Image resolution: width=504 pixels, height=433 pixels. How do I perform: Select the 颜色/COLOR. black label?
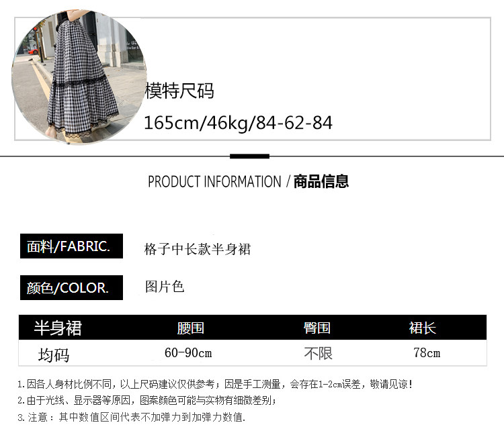pos(71,288)
